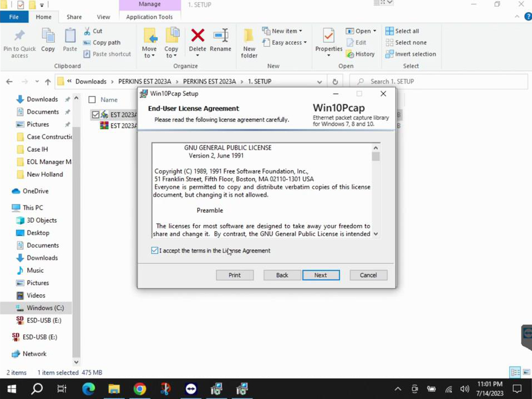The image size is (532, 399).
Task: Toggle Name column select-all checkbox
Action: pyautogui.click(x=92, y=100)
